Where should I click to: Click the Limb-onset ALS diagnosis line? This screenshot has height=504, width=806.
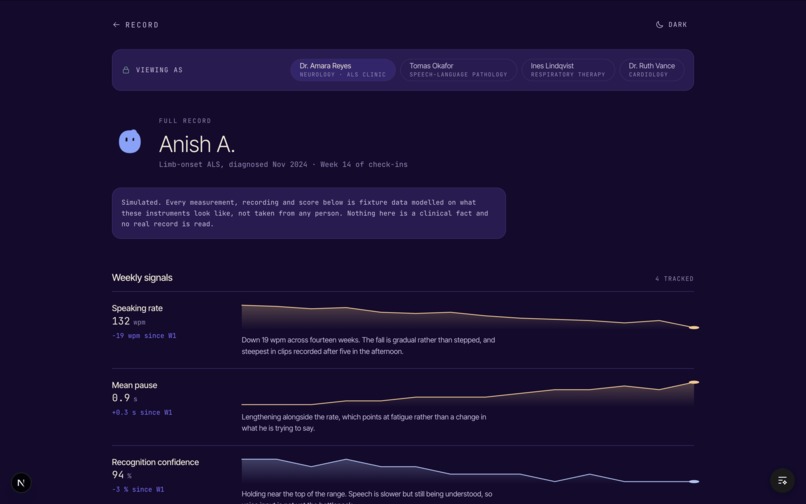tap(283, 165)
